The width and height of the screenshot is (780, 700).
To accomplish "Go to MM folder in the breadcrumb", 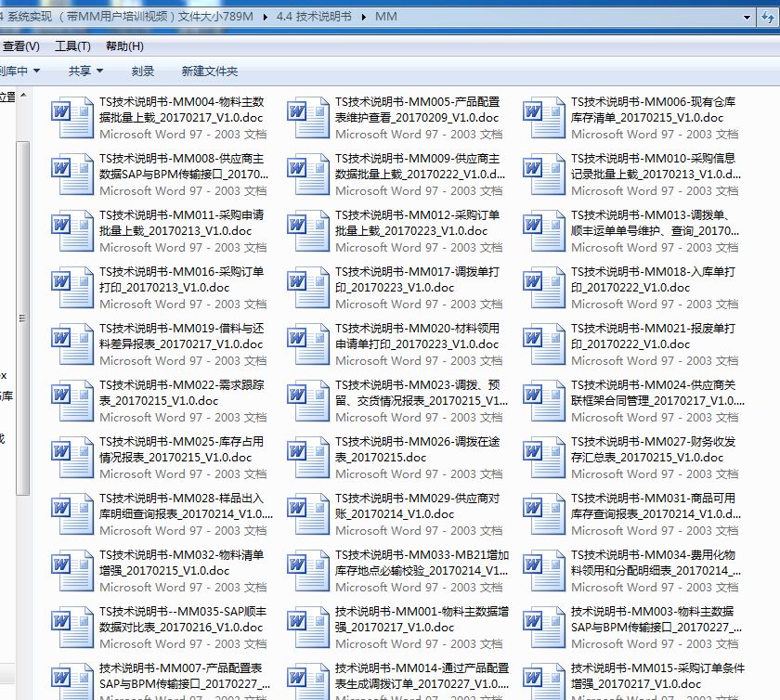I will 386,17.
